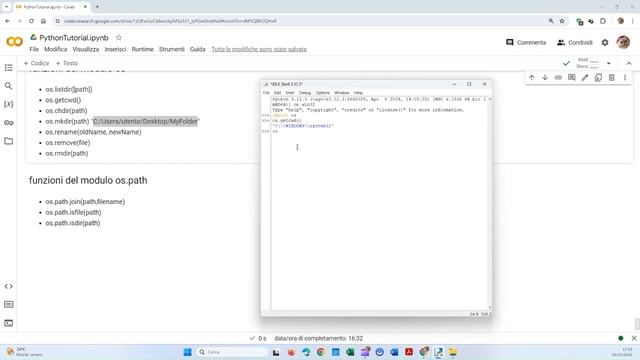Open the Variables {x} panel icon
The height and width of the screenshot is (360, 640).
[x=9, y=104]
